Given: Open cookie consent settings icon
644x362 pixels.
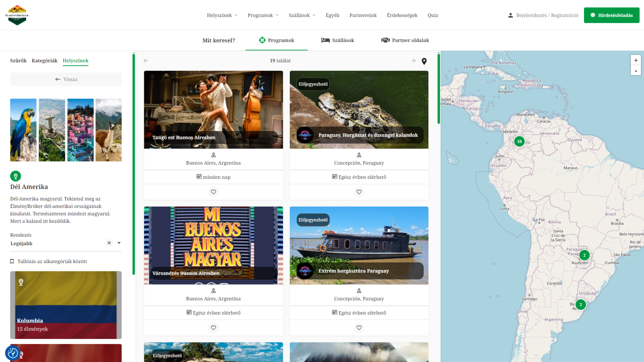Looking at the screenshot, I should pos(13,353).
